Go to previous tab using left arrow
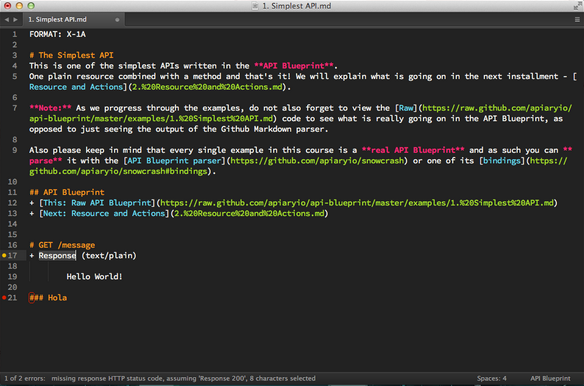This screenshot has width=584, height=386. pyautogui.click(x=7, y=19)
